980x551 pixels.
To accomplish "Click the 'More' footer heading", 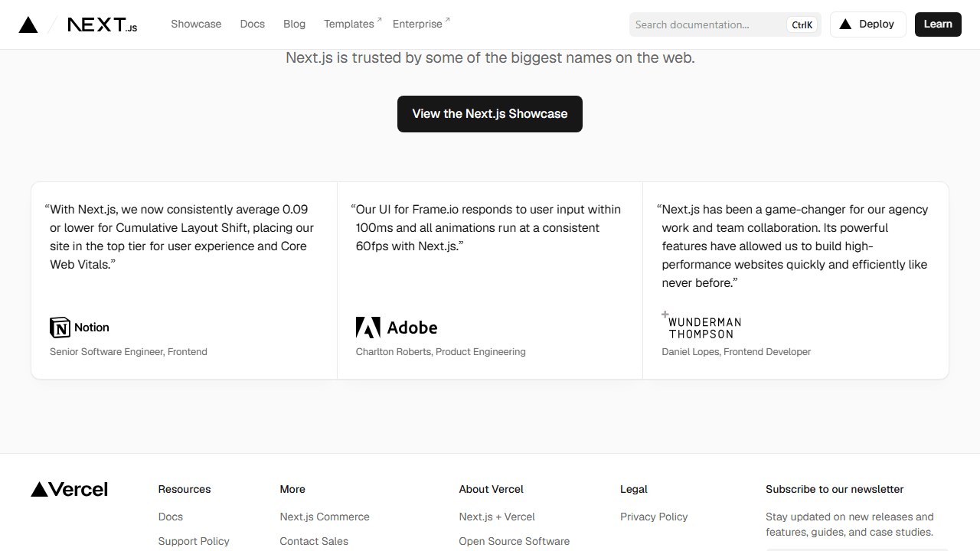I will 292,489.
